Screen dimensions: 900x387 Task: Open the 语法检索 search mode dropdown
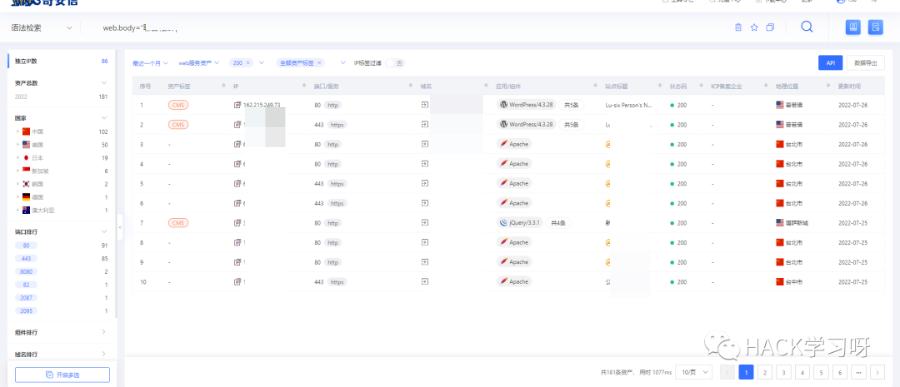[41, 28]
